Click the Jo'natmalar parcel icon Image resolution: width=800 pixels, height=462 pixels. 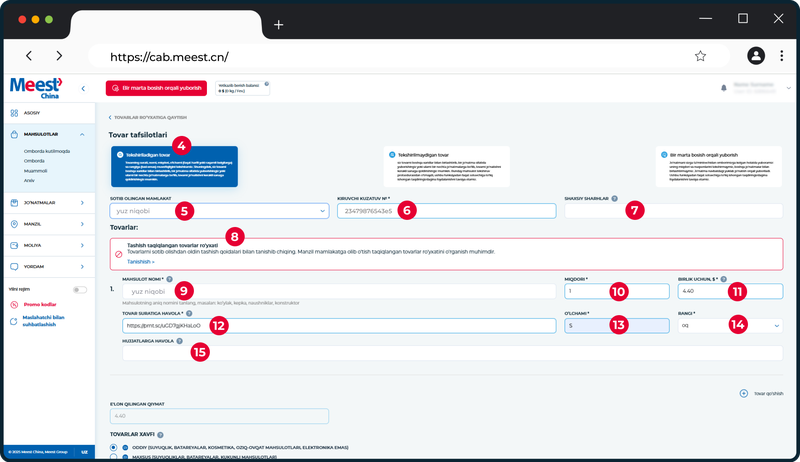(14, 202)
